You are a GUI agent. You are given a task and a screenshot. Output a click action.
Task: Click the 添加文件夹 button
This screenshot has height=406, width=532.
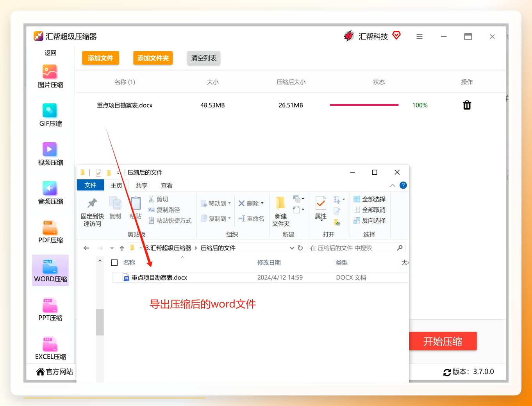[153, 58]
